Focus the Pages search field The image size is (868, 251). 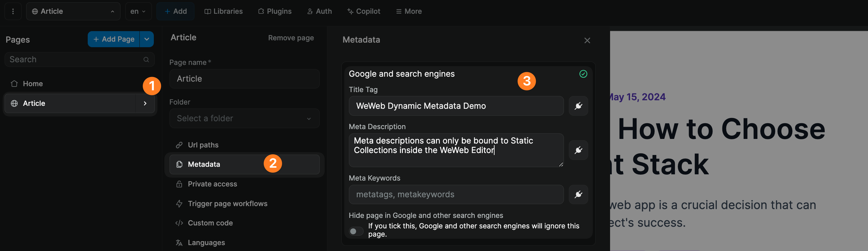pyautogui.click(x=80, y=59)
